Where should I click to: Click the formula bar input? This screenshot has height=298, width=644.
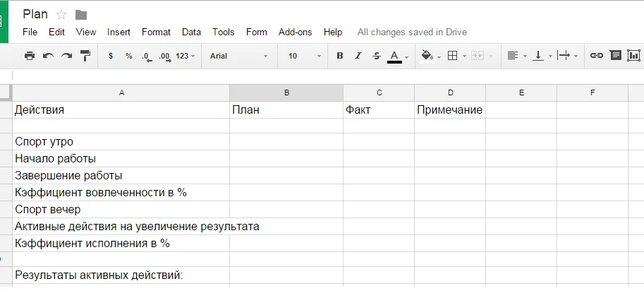click(x=328, y=76)
